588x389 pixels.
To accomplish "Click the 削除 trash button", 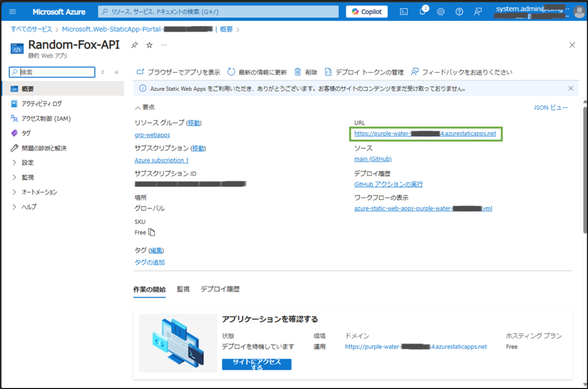I will pyautogui.click(x=306, y=72).
